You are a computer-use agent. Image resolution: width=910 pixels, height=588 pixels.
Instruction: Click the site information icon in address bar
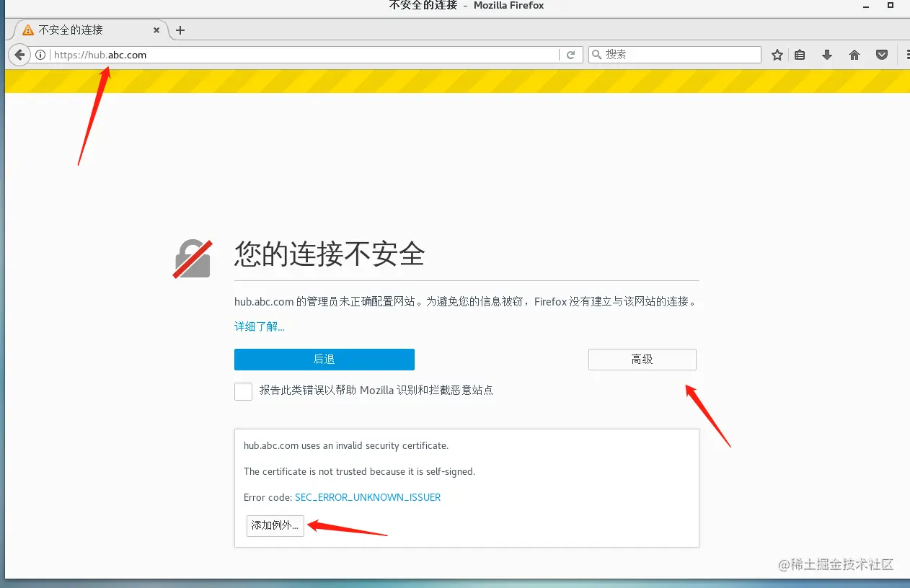click(x=40, y=54)
